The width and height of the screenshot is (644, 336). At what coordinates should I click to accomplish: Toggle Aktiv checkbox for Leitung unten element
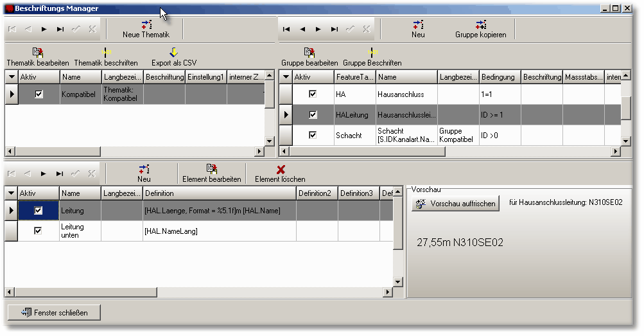coord(38,231)
